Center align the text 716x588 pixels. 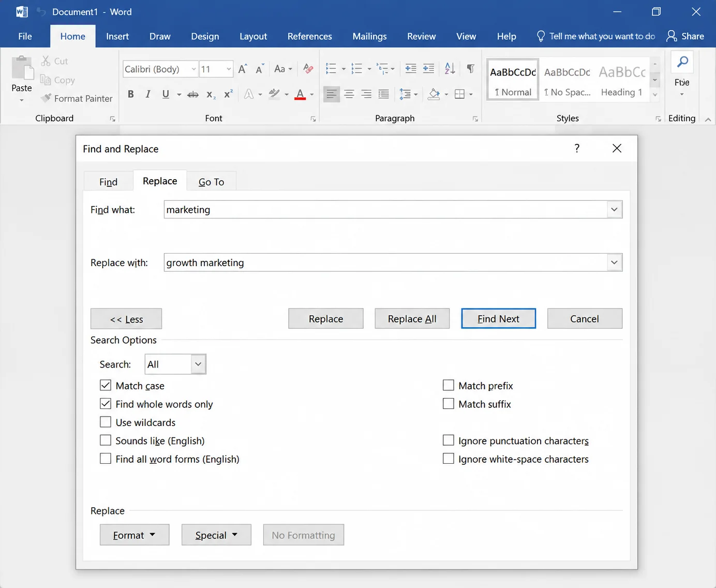point(349,94)
